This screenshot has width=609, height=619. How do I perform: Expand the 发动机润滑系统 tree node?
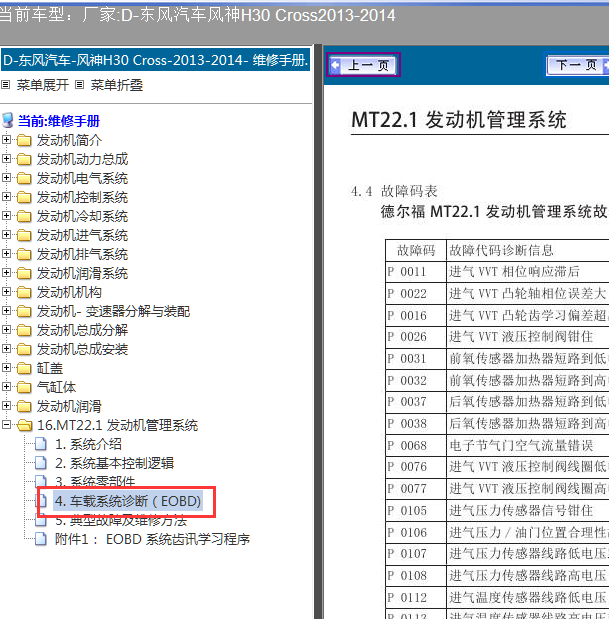[6, 272]
